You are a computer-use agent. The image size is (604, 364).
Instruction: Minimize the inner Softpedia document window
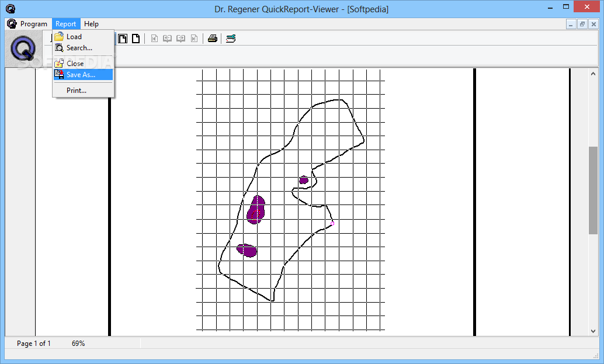571,25
